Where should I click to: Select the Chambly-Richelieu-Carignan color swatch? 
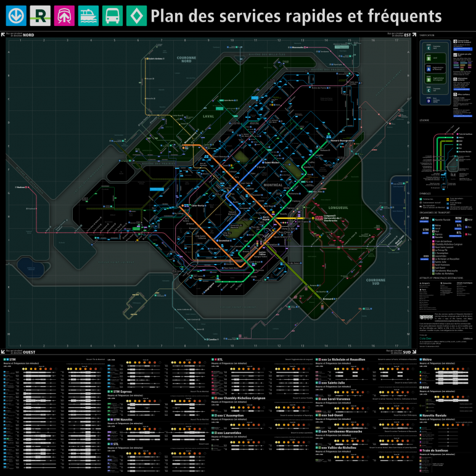point(434,244)
